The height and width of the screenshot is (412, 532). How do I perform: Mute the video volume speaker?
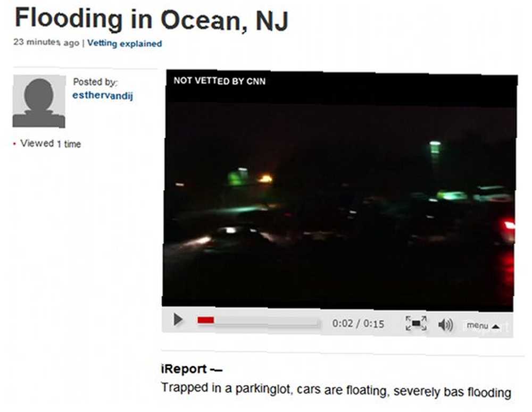pyautogui.click(x=445, y=325)
